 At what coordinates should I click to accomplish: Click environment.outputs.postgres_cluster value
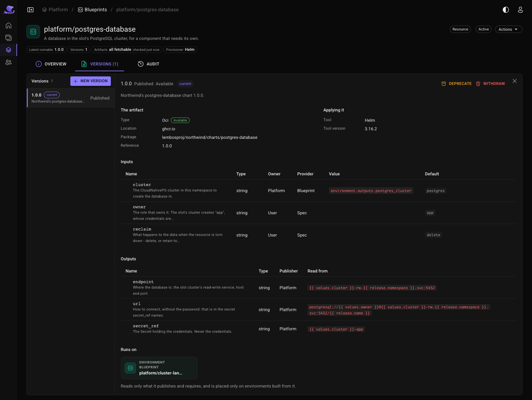[x=371, y=191]
